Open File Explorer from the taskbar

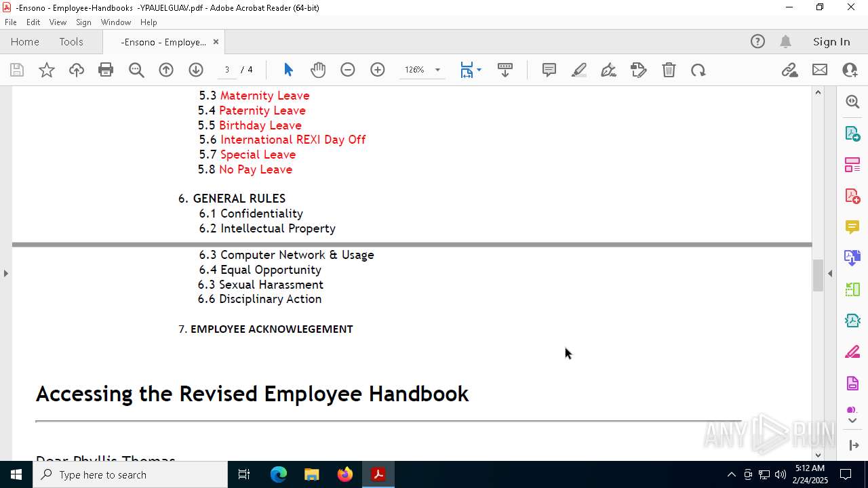(312, 474)
